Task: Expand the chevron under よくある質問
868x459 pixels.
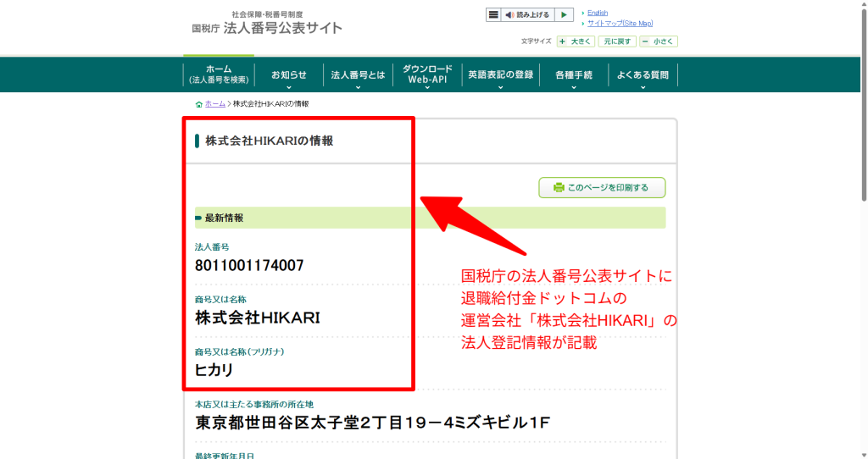Action: click(643, 87)
